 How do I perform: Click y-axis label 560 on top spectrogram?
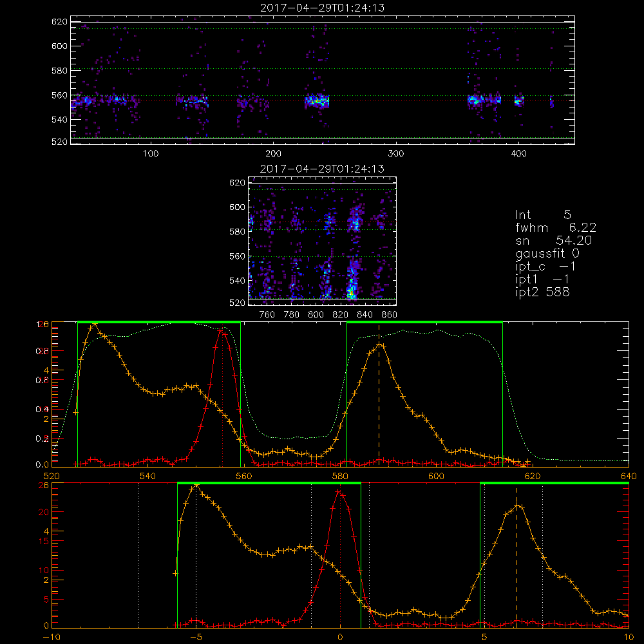59,95
